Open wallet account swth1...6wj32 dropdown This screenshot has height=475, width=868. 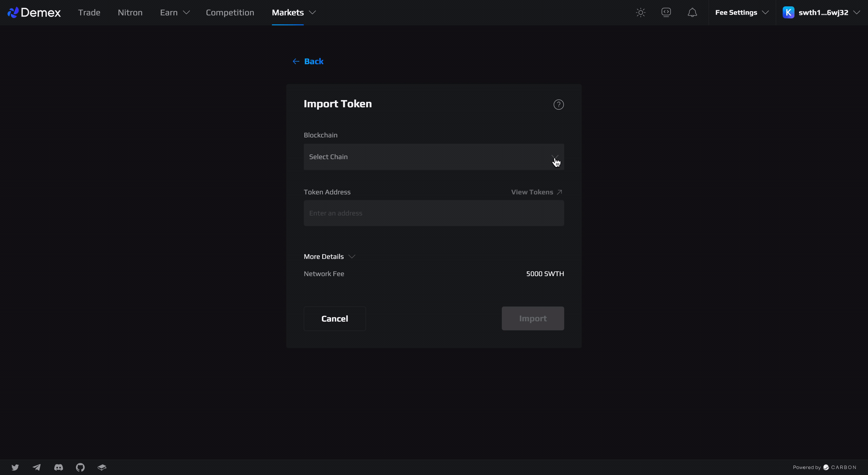pyautogui.click(x=822, y=13)
